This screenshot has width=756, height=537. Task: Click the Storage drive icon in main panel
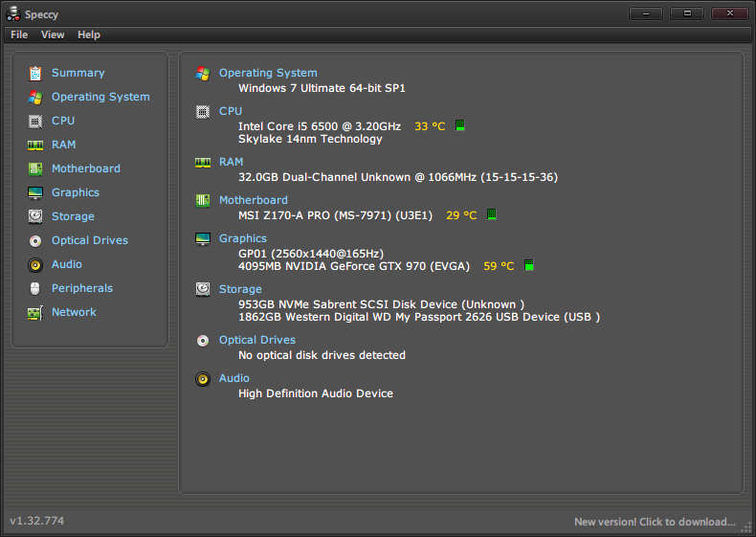(203, 289)
